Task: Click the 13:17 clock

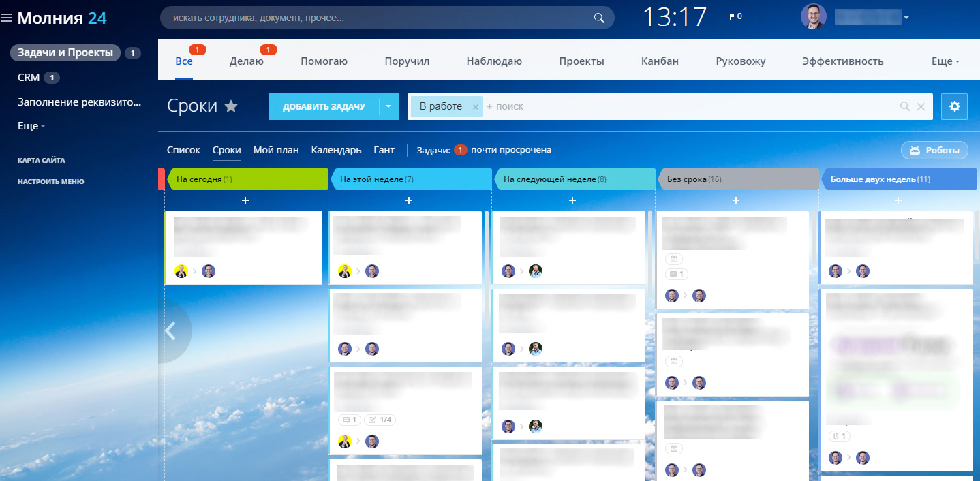Action: 675,18
